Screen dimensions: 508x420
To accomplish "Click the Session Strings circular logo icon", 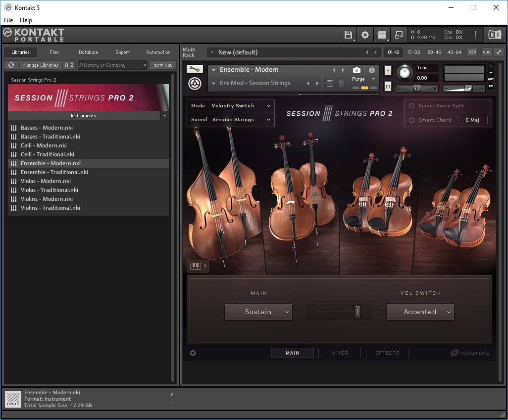I will pyautogui.click(x=195, y=84).
